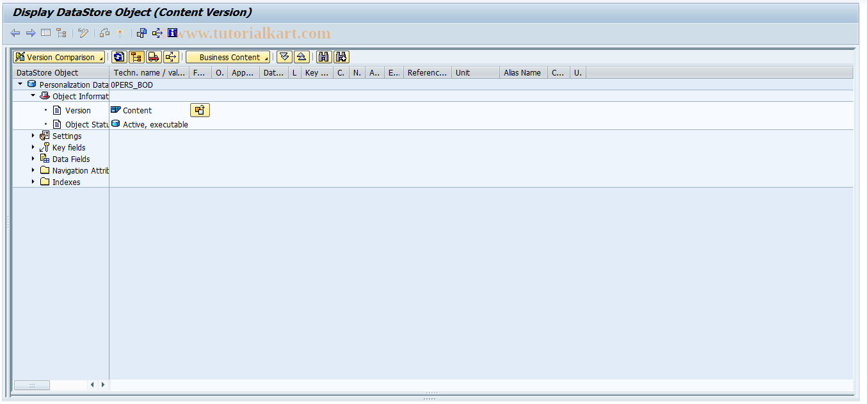Click the expand all nodes icon

(284, 57)
